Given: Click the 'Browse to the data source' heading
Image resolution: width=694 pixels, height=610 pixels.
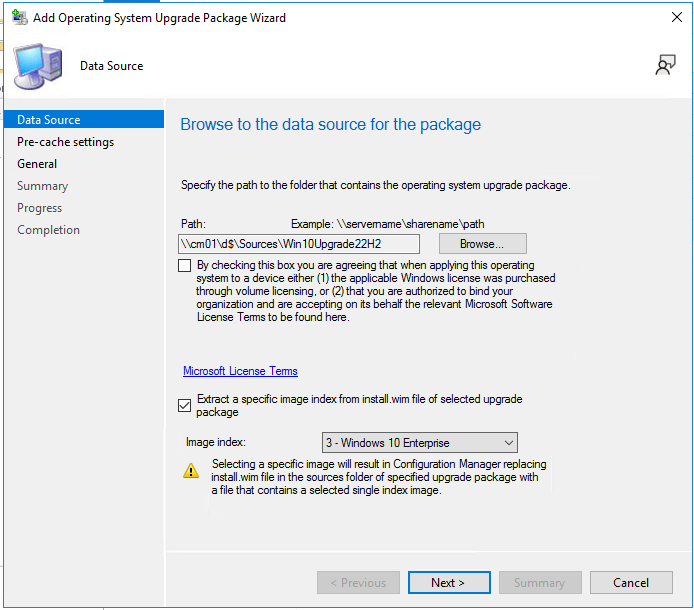Looking at the screenshot, I should coord(331,124).
